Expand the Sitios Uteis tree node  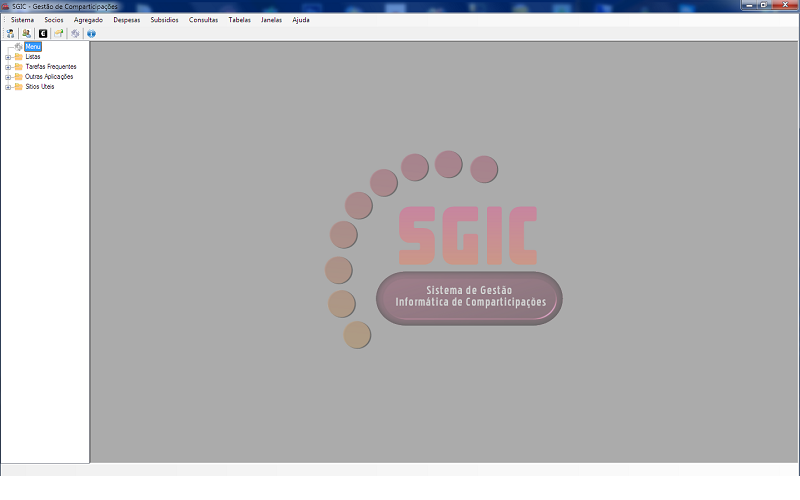point(7,87)
